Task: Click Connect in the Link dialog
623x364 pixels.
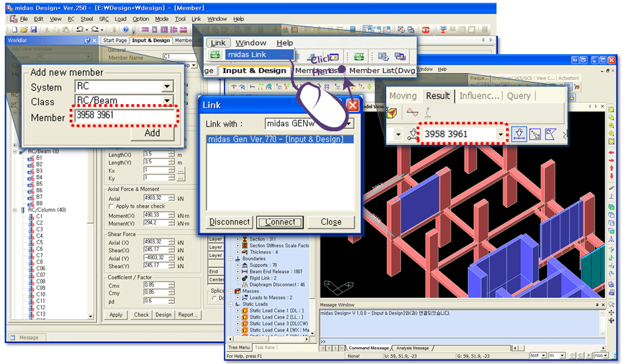Action: point(280,222)
